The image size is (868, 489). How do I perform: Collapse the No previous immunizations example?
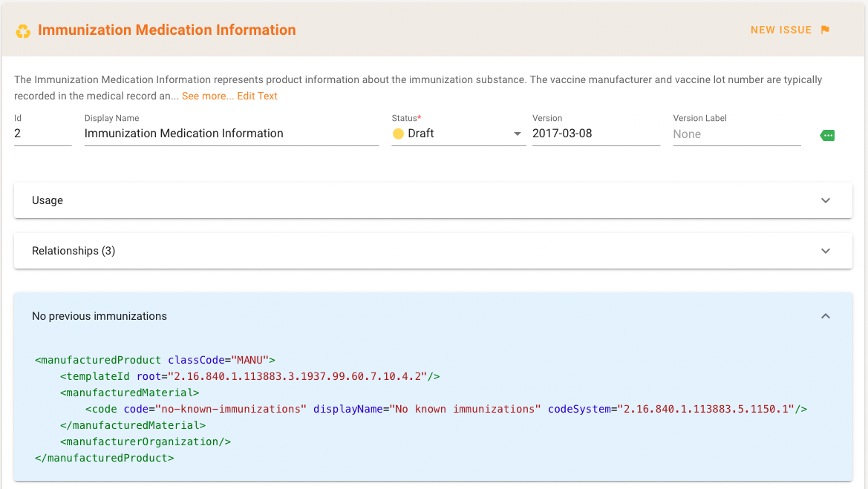826,316
